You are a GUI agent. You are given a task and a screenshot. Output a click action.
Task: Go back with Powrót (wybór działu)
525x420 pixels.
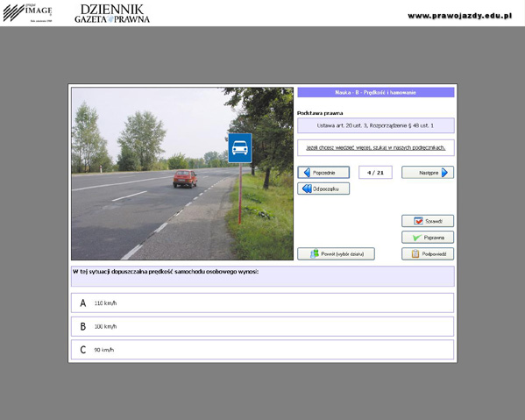pos(337,254)
